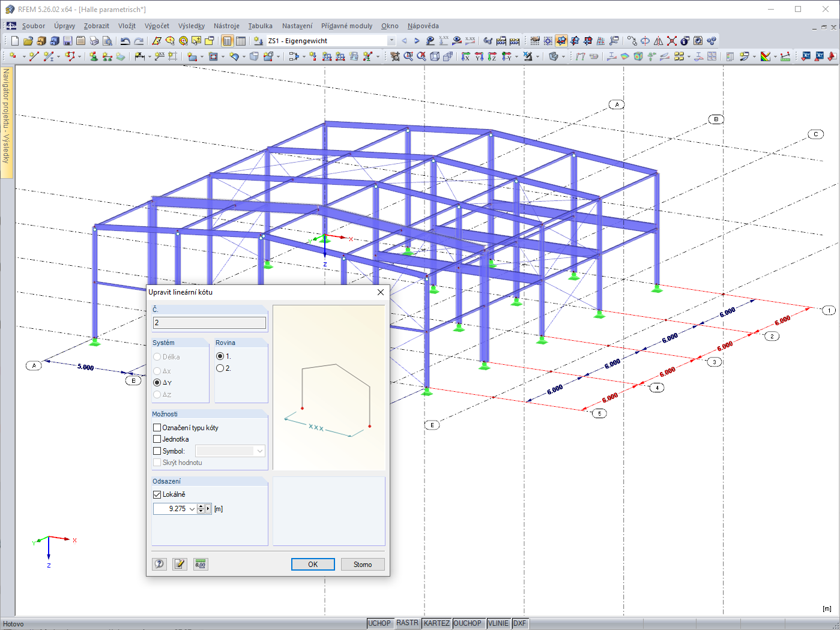Toggle RASTR in the status bar

[407, 623]
